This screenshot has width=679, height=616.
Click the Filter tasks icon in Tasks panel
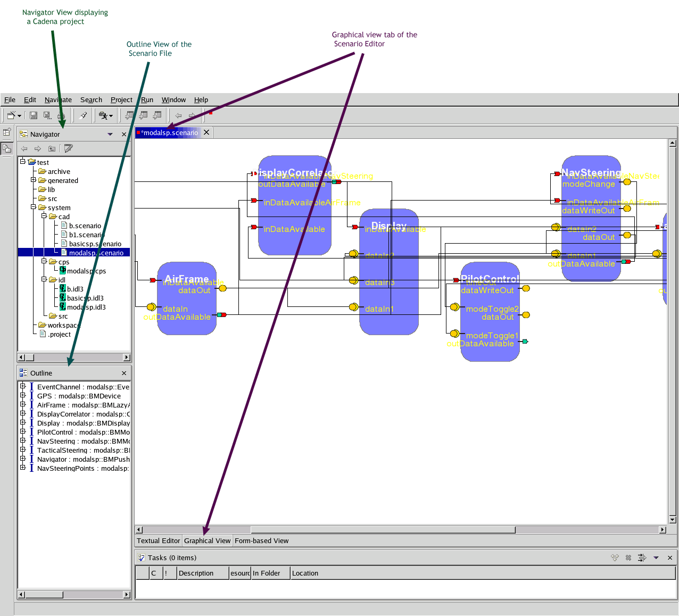pos(642,557)
